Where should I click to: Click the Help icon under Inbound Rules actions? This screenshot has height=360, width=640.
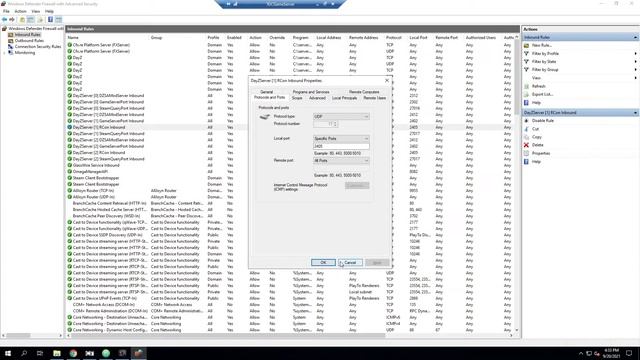coord(527,102)
